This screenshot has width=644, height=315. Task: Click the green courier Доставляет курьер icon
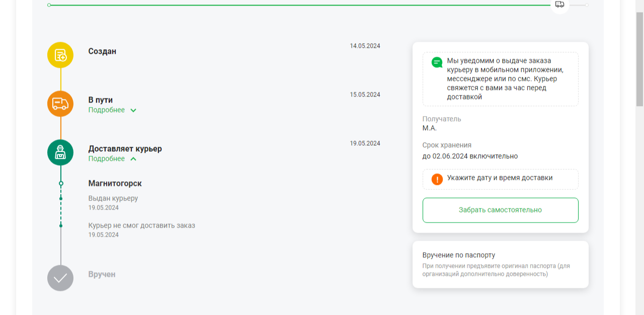click(x=60, y=153)
